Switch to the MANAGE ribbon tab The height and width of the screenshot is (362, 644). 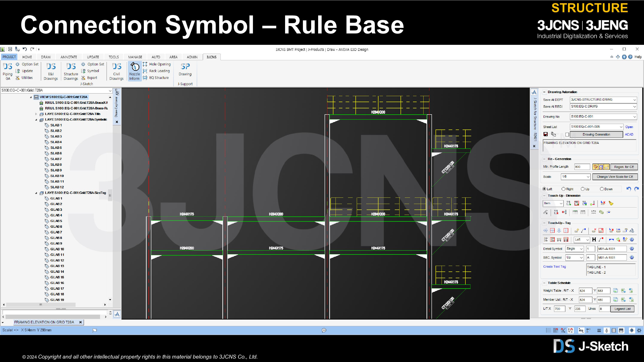(x=135, y=57)
